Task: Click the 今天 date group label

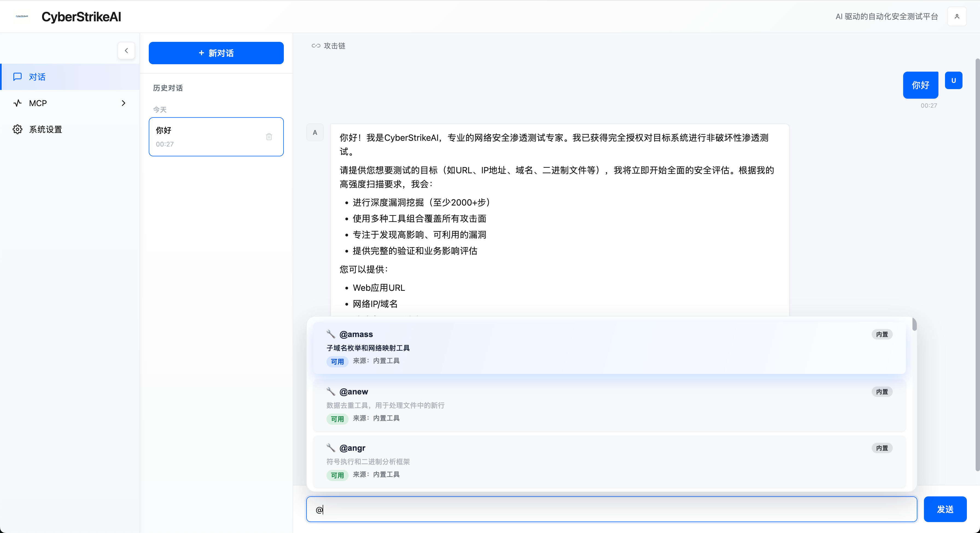Action: (x=160, y=110)
